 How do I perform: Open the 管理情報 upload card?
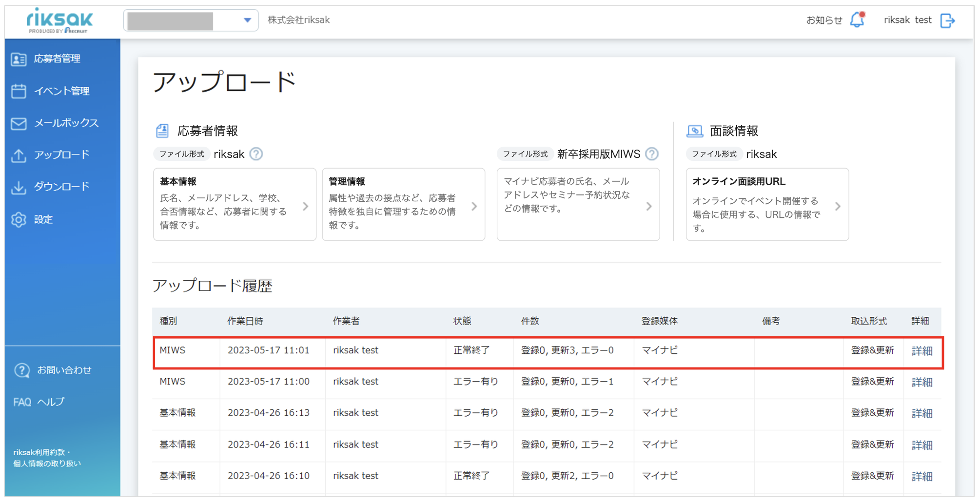[403, 204]
